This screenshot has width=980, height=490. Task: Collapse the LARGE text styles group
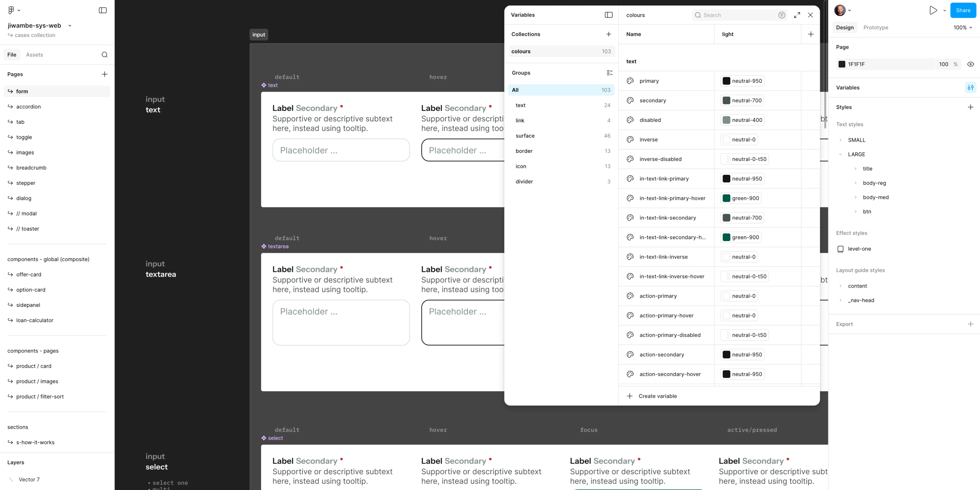[840, 155]
